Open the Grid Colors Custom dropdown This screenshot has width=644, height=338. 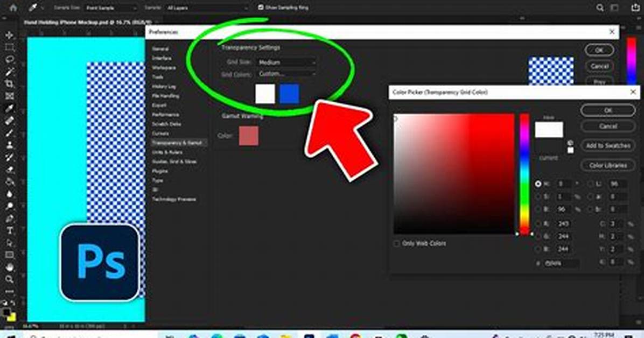click(286, 74)
